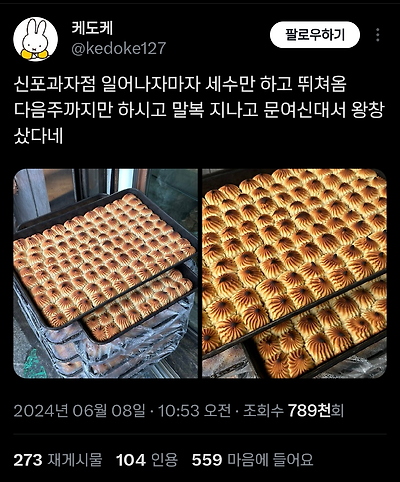Open the left photo of stacked cookie trays
The image size is (400, 482).
click(106, 273)
